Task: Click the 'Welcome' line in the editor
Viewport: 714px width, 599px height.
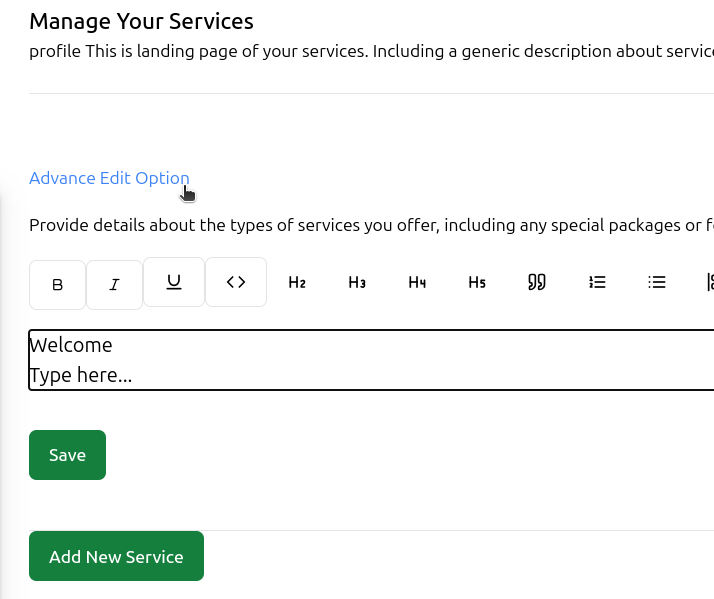Action: (x=71, y=345)
